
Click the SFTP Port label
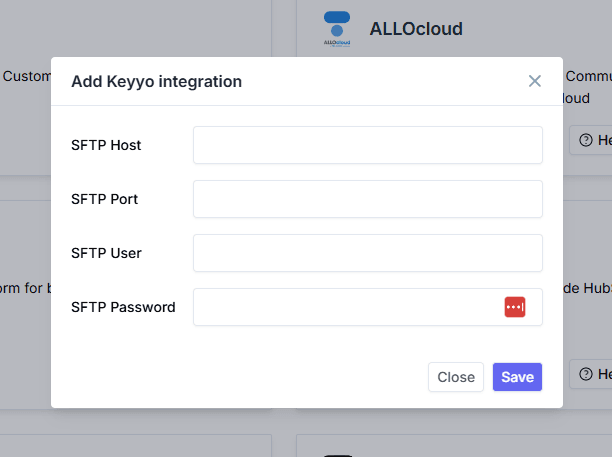[104, 199]
